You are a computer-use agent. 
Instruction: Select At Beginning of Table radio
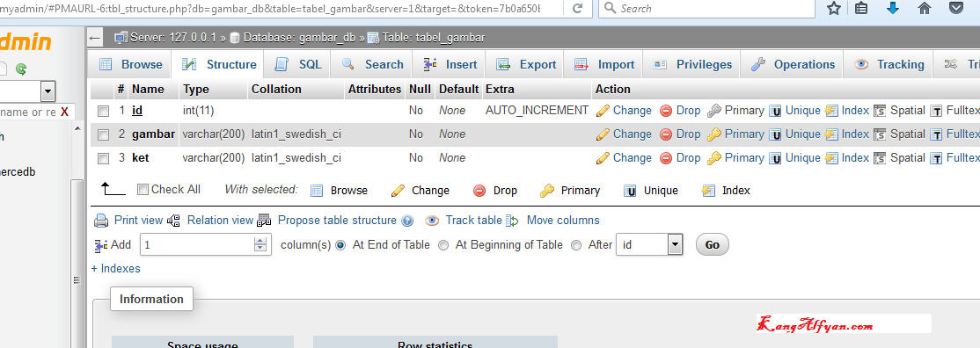point(443,245)
